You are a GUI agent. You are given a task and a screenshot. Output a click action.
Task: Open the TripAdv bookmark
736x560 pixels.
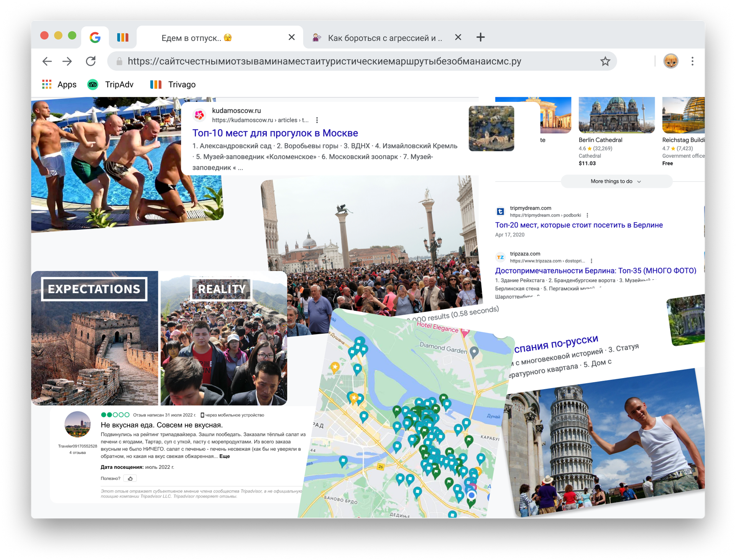pyautogui.click(x=110, y=84)
